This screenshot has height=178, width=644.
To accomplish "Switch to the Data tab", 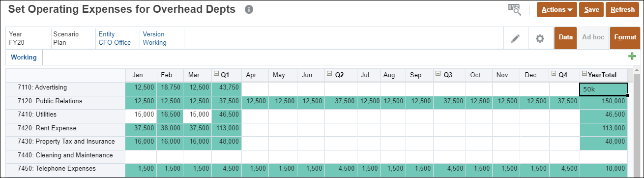I will pyautogui.click(x=565, y=38).
